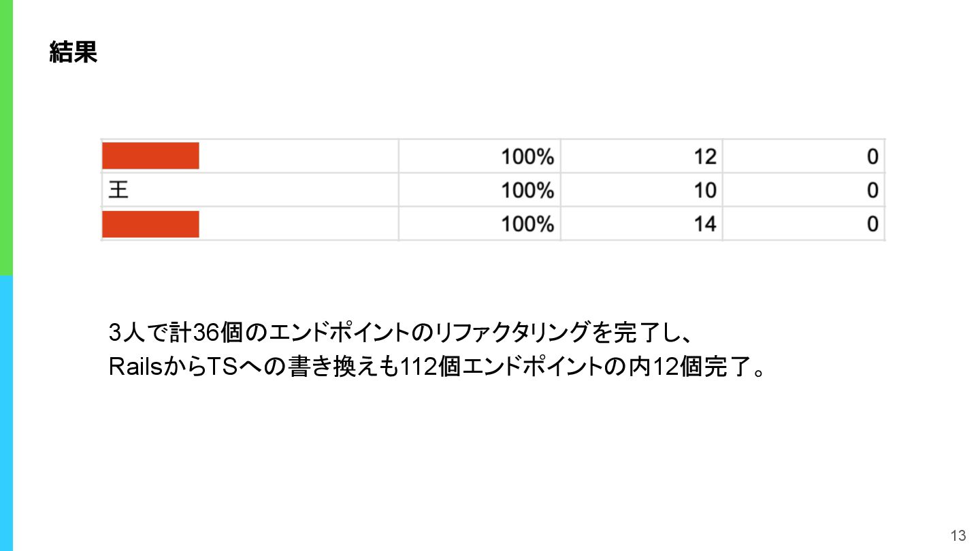Click the 100% cell in 王's row

coord(479,190)
